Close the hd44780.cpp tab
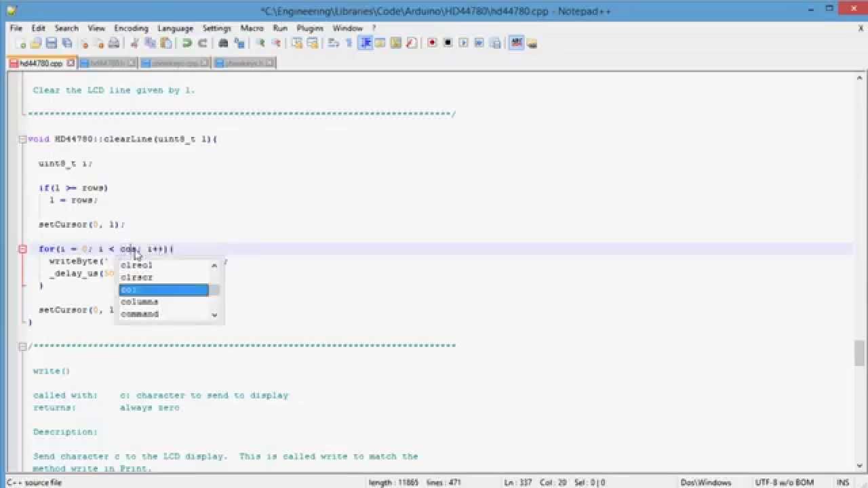Viewport: 868px width, 488px height. pyautogui.click(x=71, y=63)
